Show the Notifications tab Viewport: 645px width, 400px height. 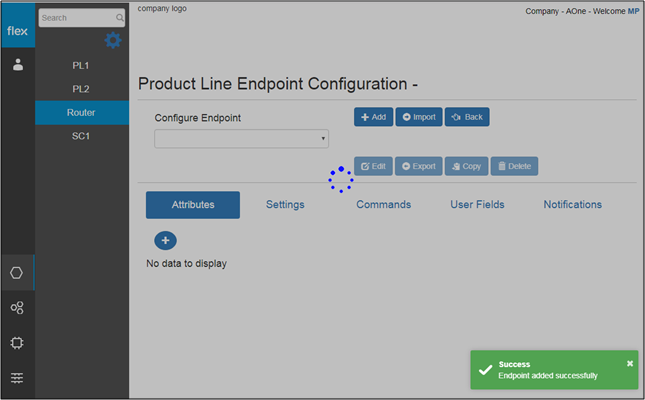tap(572, 204)
